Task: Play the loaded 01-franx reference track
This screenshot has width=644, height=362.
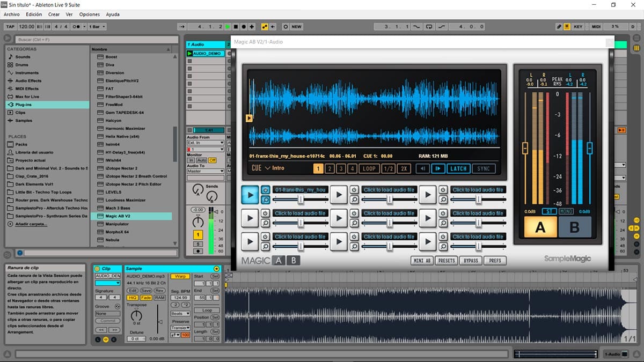Action: click(250, 195)
